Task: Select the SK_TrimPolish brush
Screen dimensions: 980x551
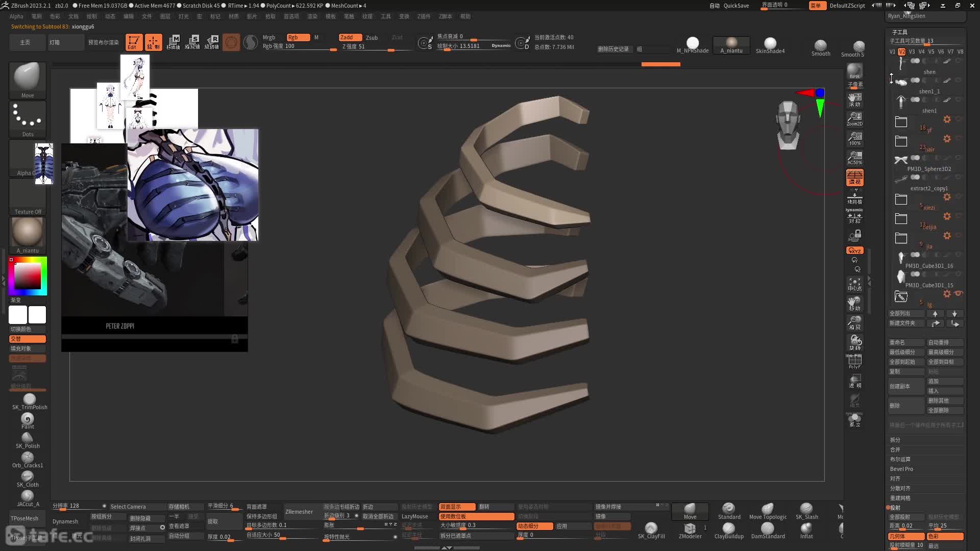Action: [x=30, y=402]
